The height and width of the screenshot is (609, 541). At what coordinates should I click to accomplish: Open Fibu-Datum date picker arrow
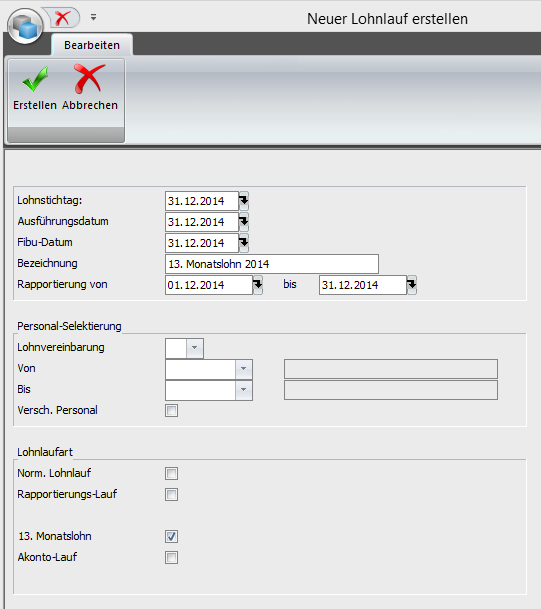point(244,243)
